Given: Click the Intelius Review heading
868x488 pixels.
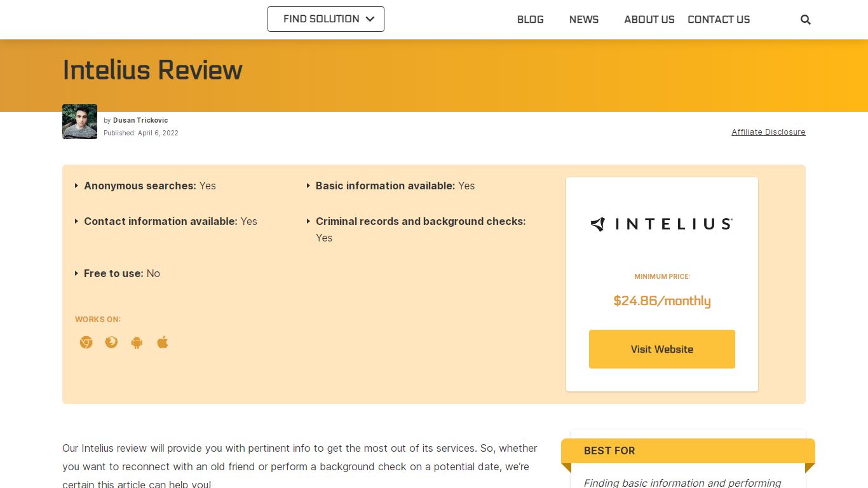Looking at the screenshot, I should click(153, 70).
